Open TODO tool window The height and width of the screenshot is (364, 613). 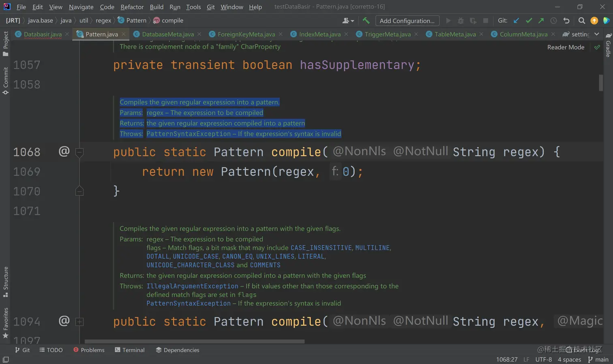coord(51,350)
